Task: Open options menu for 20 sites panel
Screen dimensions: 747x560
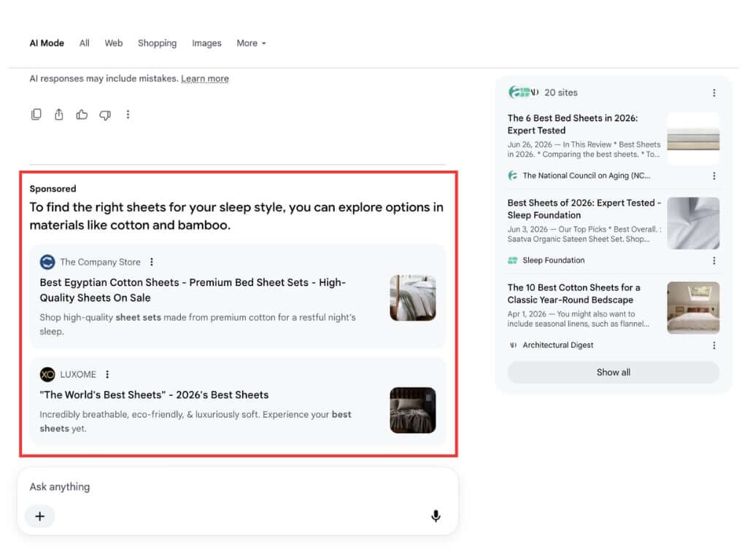Action: pos(713,93)
